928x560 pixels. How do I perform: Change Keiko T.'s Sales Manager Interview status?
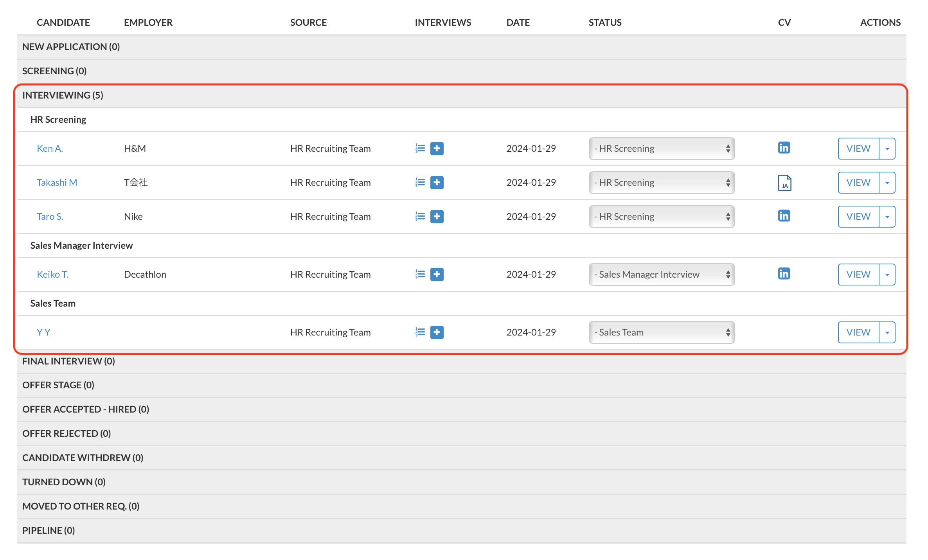[x=661, y=274]
